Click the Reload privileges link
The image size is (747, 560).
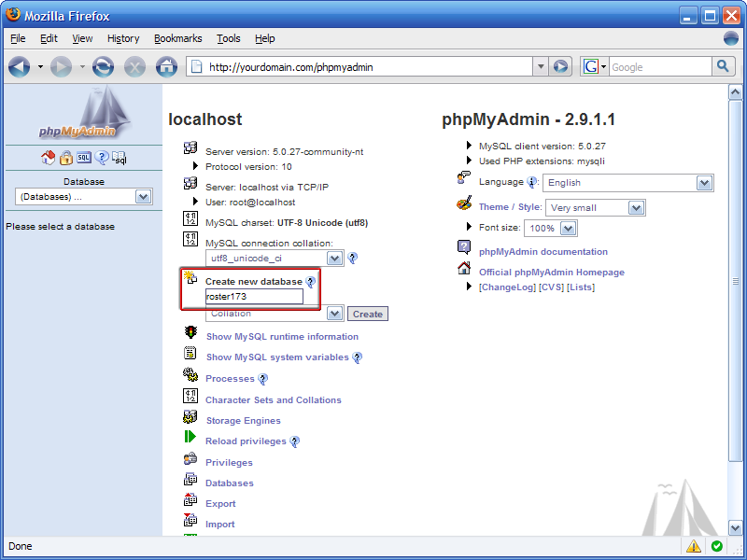pos(246,441)
